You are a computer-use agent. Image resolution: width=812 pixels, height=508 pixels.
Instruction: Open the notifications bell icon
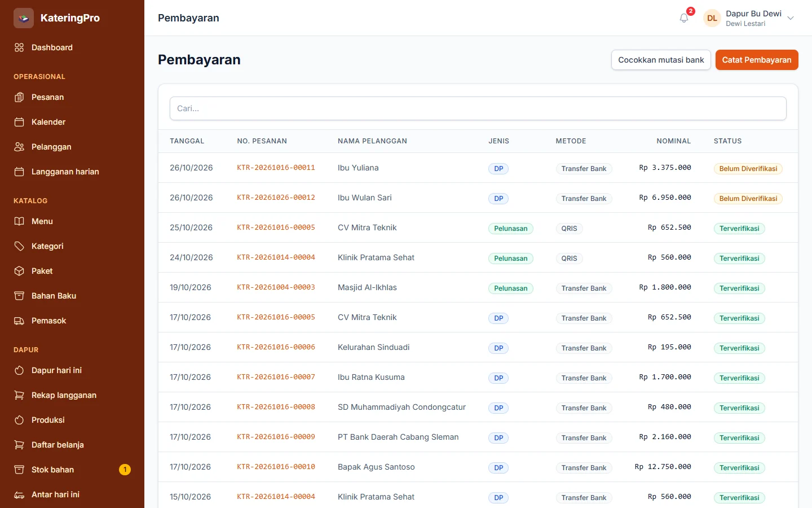684,18
